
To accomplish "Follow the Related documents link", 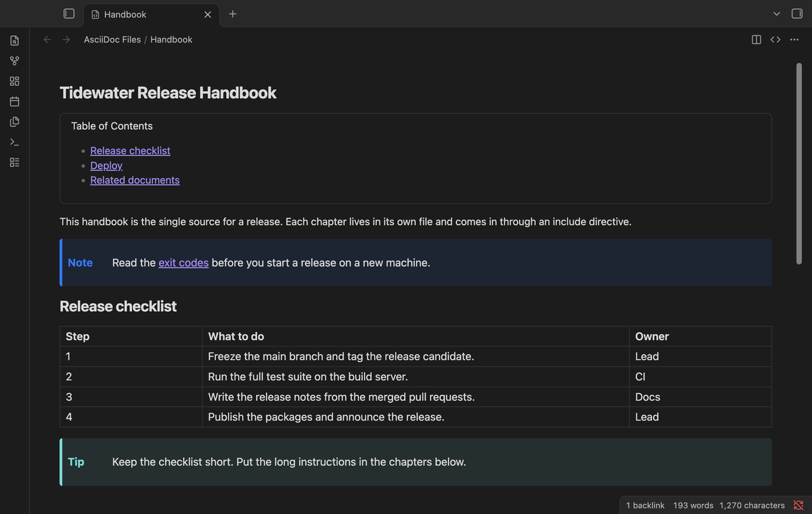I will click(135, 180).
